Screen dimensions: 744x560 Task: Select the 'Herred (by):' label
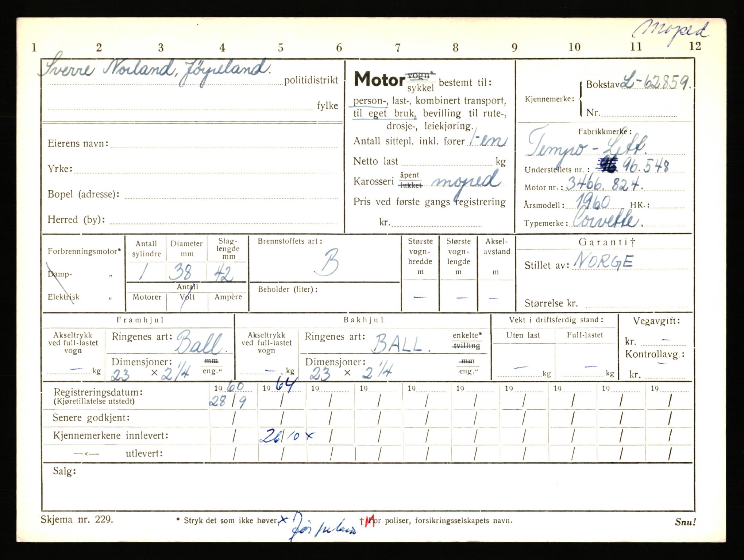click(x=76, y=219)
